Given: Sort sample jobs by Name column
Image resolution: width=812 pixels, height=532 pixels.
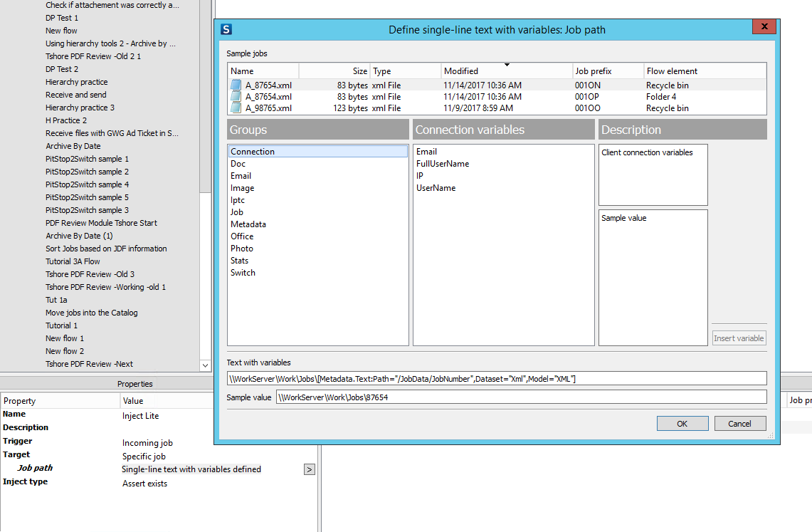Looking at the screenshot, I should 263,71.
